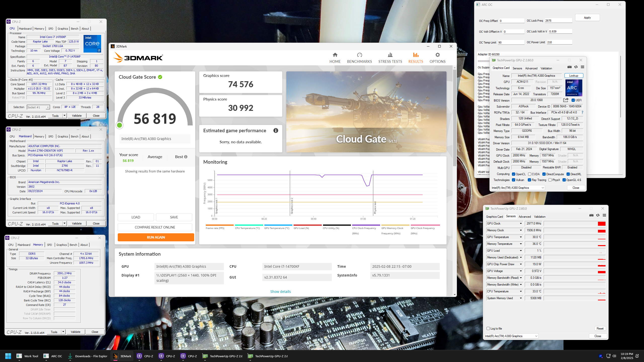Switch to Graphics Card tab in GPU-Z Sensors window
The image size is (644, 362).
494,217
